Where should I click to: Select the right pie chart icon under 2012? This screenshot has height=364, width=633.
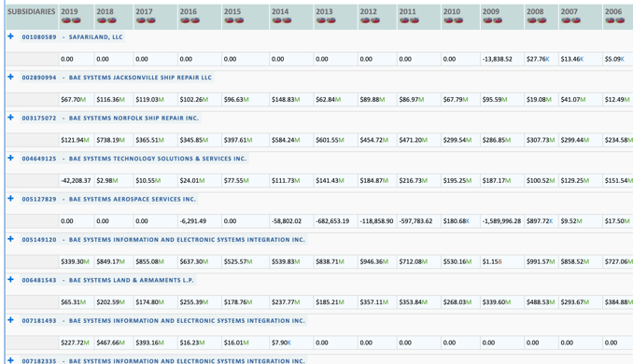pyautogui.click(x=375, y=21)
